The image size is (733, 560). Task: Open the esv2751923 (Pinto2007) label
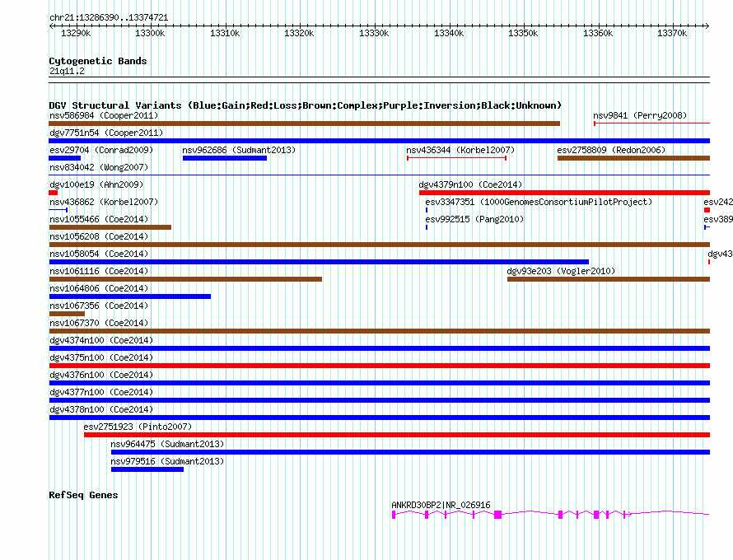pos(138,427)
